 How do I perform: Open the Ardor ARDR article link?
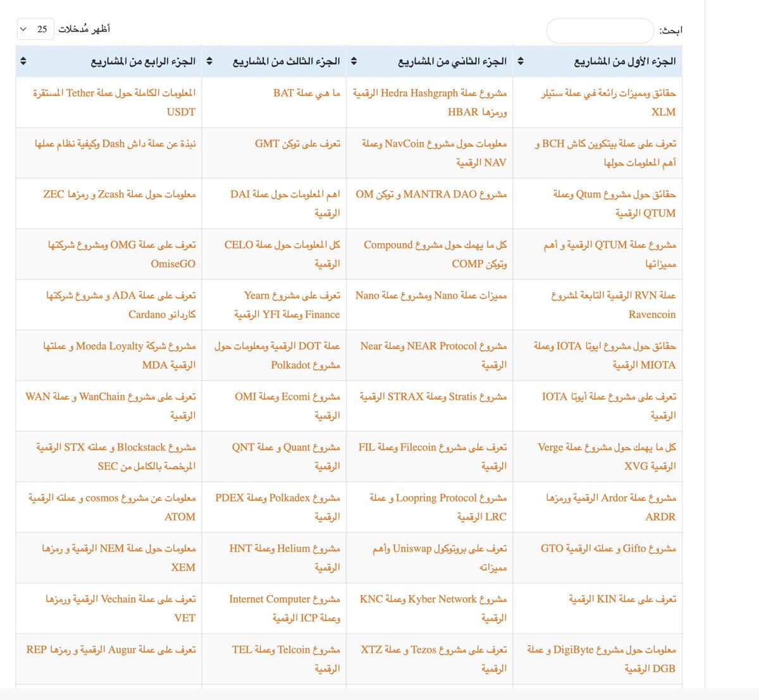tap(611, 507)
